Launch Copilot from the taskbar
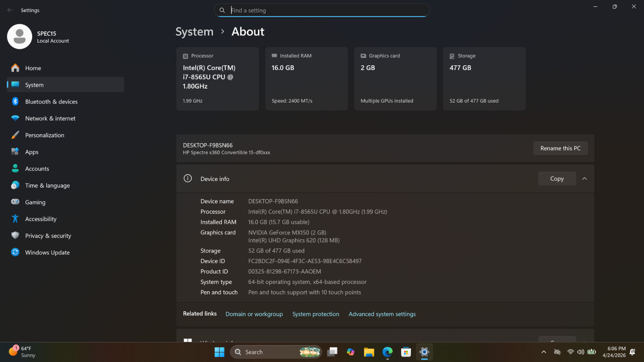The width and height of the screenshot is (644, 362). (351, 352)
